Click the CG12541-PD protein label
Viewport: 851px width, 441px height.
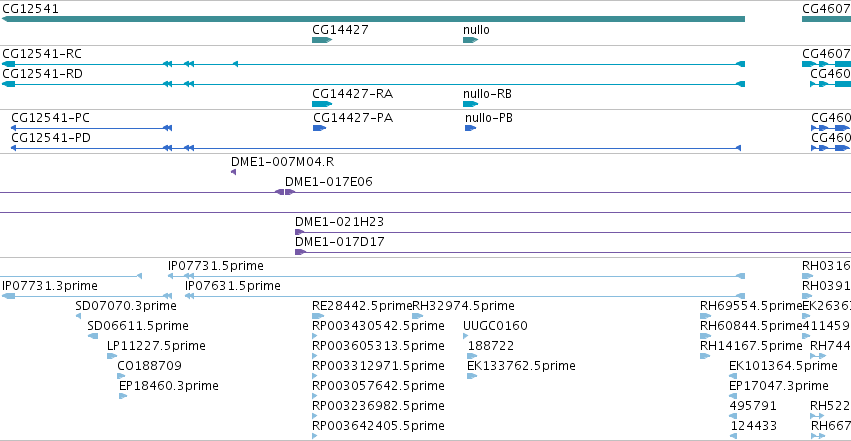(x=51, y=138)
